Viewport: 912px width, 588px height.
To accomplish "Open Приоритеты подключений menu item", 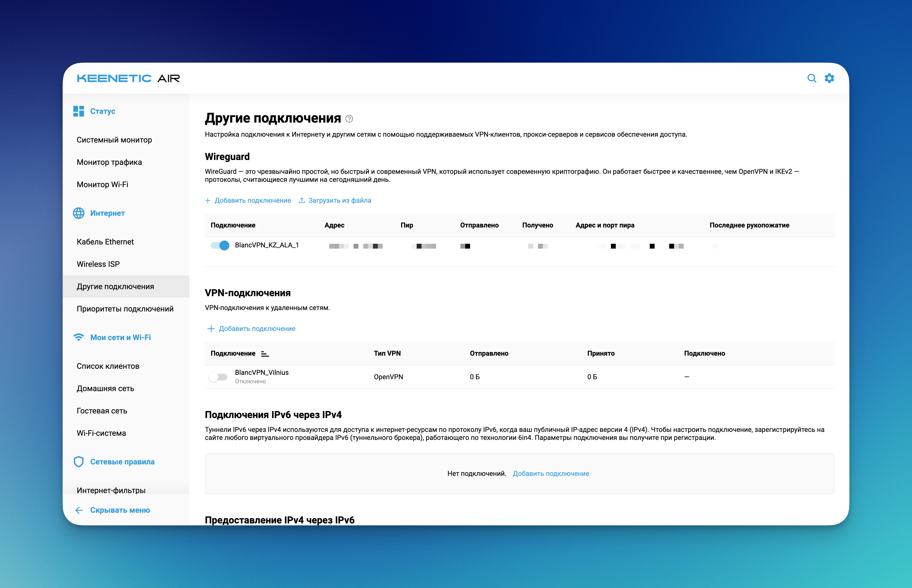I will [x=125, y=309].
